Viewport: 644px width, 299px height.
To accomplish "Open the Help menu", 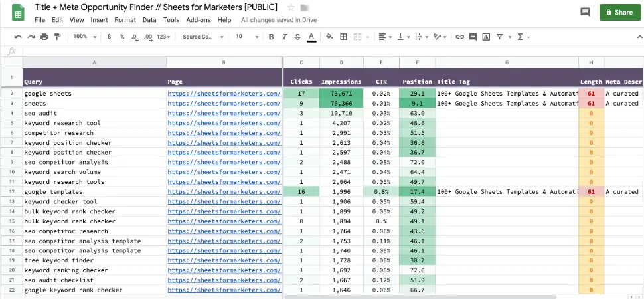I will [224, 20].
